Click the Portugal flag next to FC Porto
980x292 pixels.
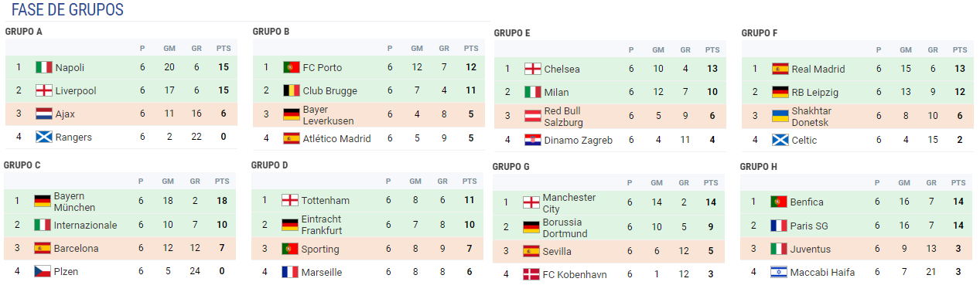(291, 67)
